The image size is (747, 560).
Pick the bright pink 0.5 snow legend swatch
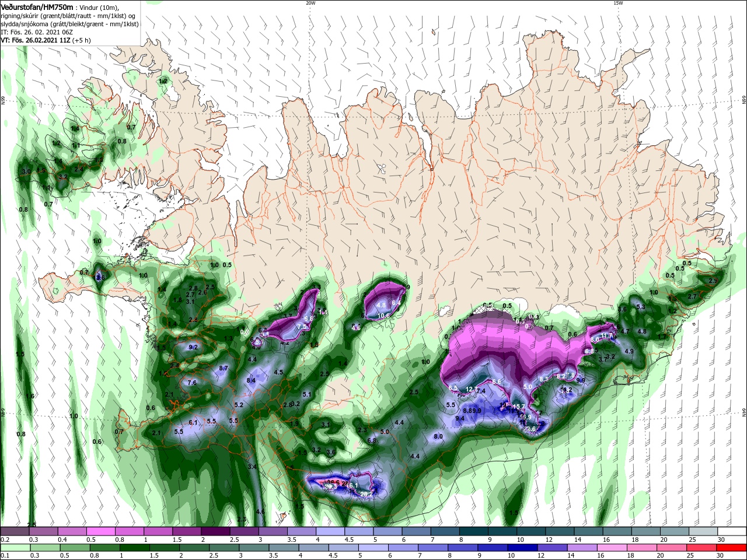click(100, 531)
